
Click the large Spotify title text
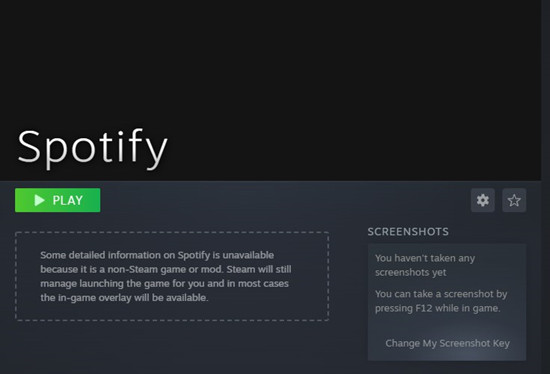point(93,147)
